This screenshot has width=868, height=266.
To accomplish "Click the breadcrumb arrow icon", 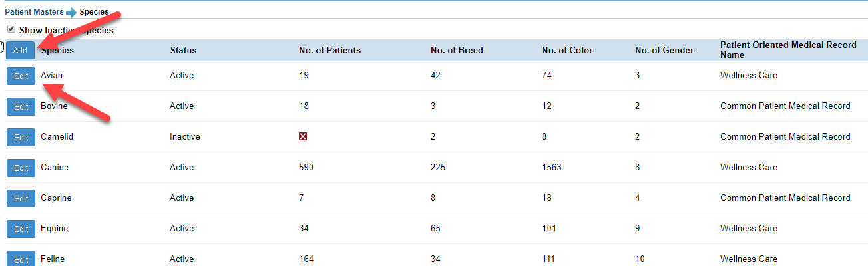I will (71, 12).
